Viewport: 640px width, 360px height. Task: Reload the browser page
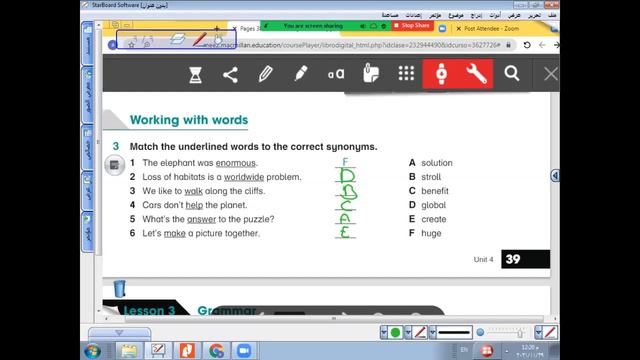tap(527, 45)
